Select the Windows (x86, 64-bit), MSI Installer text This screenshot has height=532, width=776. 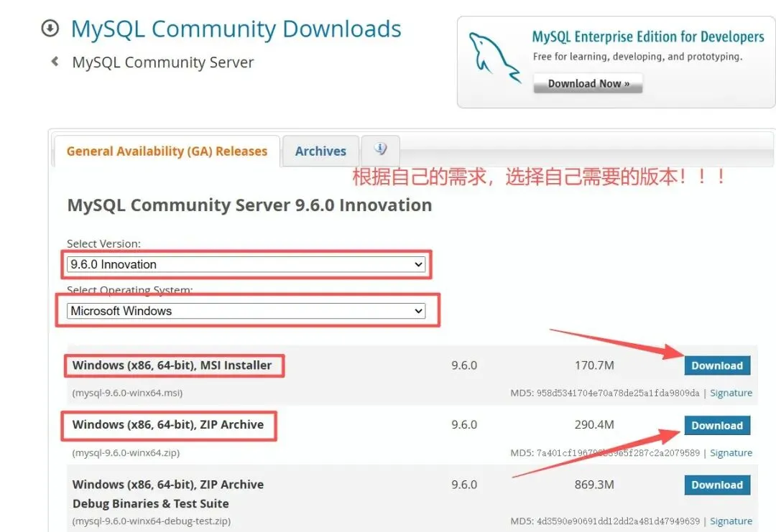[172, 365]
